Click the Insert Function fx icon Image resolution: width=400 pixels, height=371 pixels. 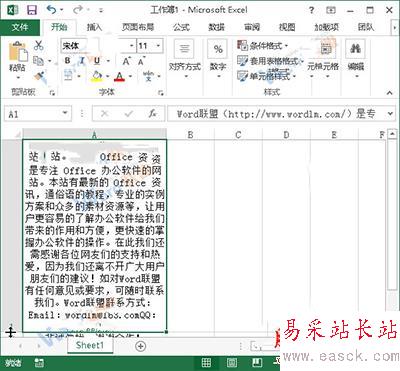tap(153, 114)
